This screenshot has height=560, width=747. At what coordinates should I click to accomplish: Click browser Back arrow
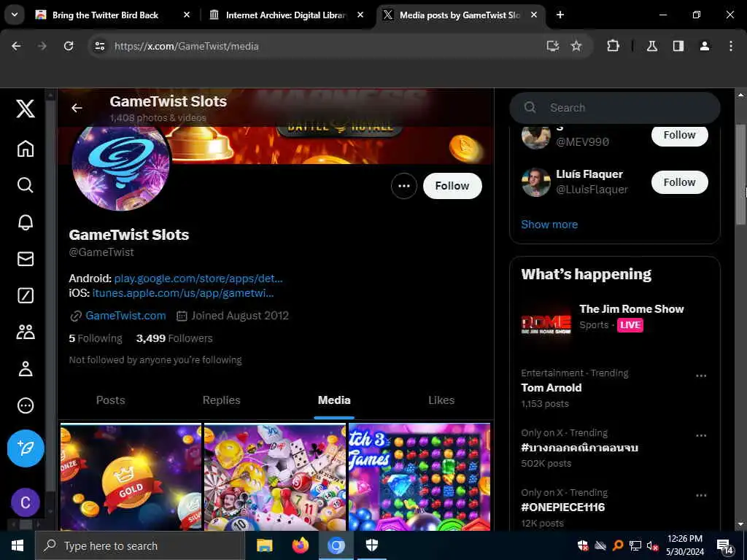pyautogui.click(x=16, y=46)
